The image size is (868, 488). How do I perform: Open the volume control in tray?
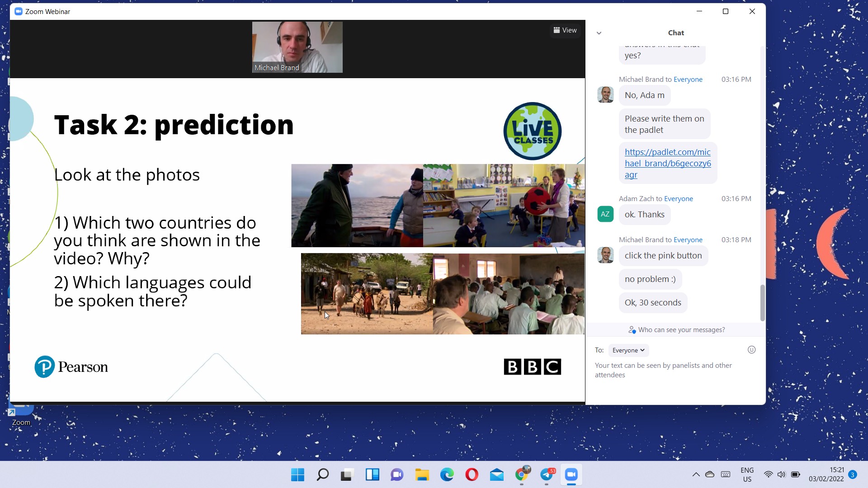click(781, 474)
